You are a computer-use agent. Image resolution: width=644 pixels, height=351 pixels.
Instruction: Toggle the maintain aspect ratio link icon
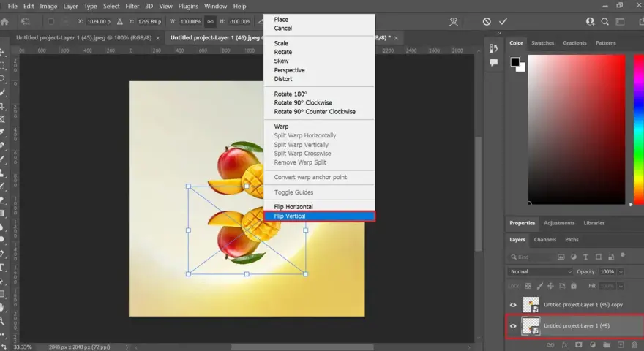pos(210,22)
